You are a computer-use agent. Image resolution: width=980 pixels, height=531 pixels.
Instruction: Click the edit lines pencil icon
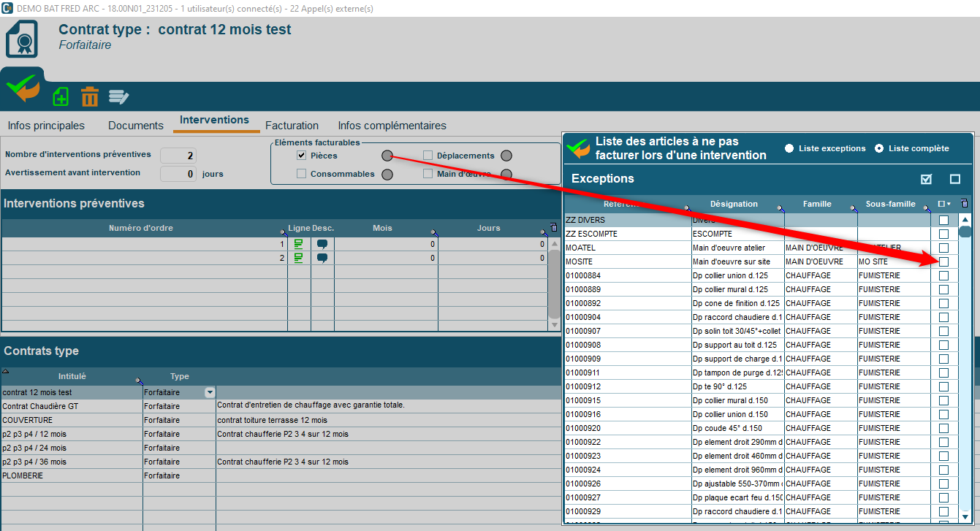click(118, 96)
